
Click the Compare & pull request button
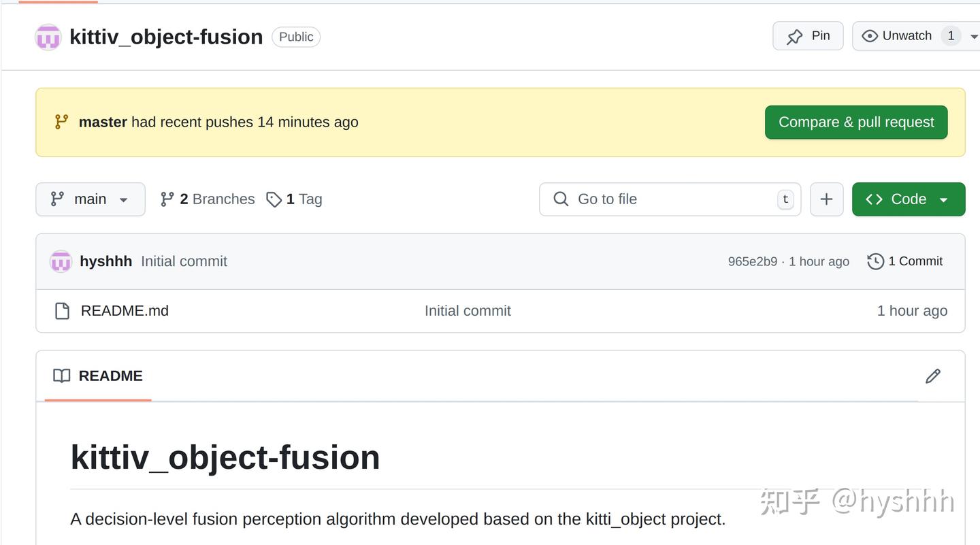click(x=855, y=122)
